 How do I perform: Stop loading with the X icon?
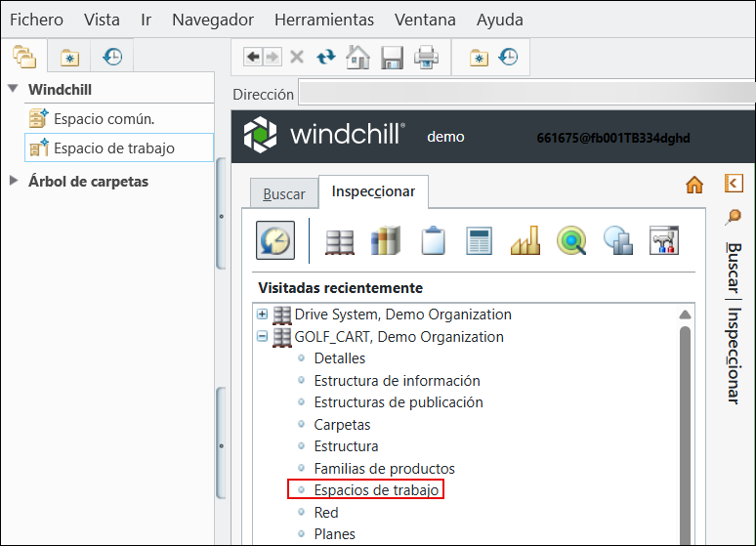coord(297,57)
